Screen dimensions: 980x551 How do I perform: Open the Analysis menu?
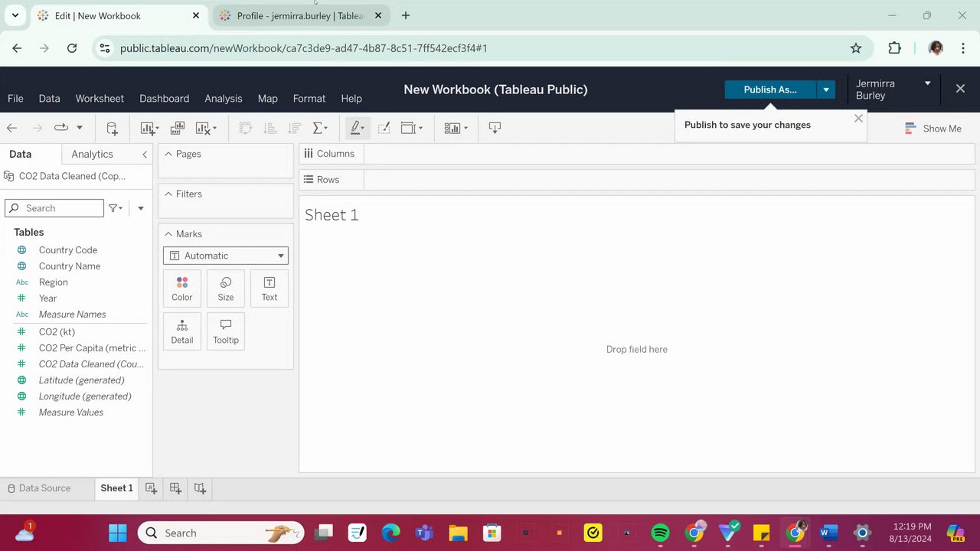click(x=224, y=99)
